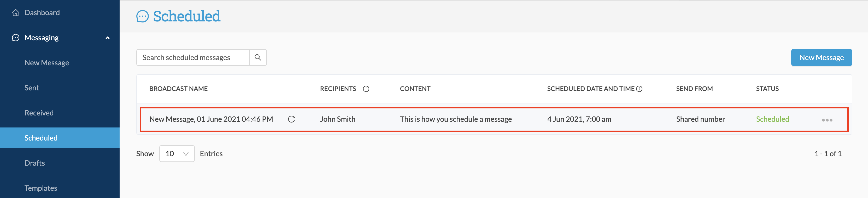
Task: Open Dashboard from the sidebar
Action: pyautogui.click(x=42, y=13)
